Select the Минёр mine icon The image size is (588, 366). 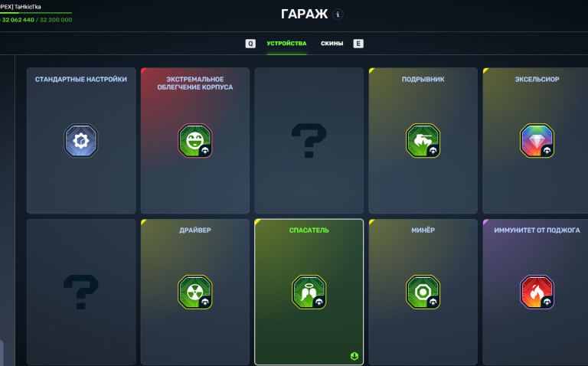click(423, 292)
